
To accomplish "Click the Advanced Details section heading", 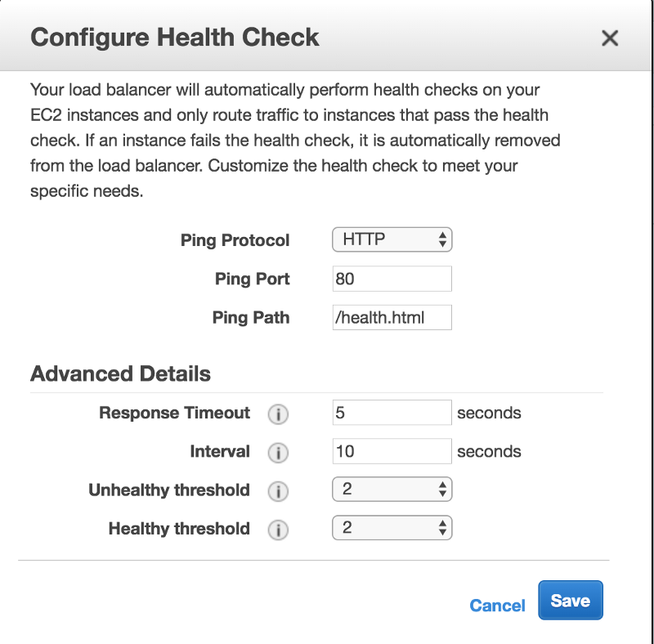I will coord(120,373).
